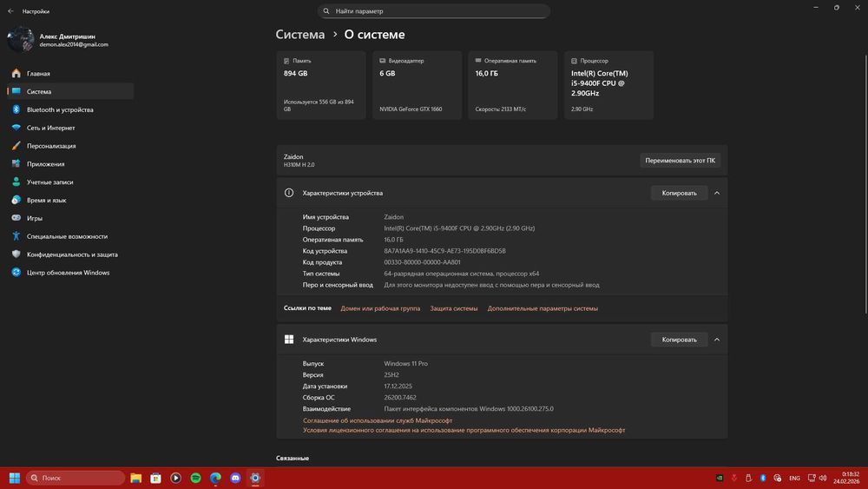Open Microsoft Store from the taskbar
The height and width of the screenshot is (489, 868).
pos(155,478)
